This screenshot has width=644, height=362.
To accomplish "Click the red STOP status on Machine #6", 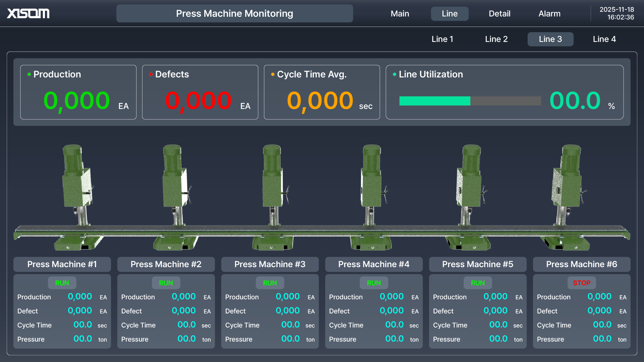I will (x=581, y=283).
